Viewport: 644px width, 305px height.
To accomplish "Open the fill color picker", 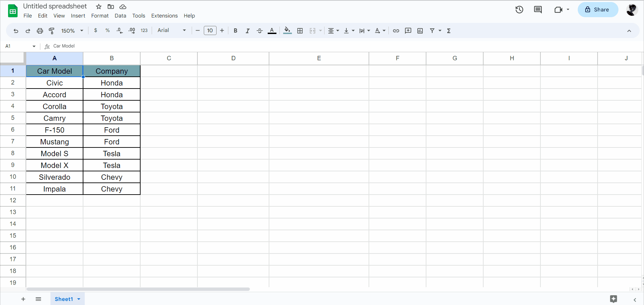I will point(287,31).
